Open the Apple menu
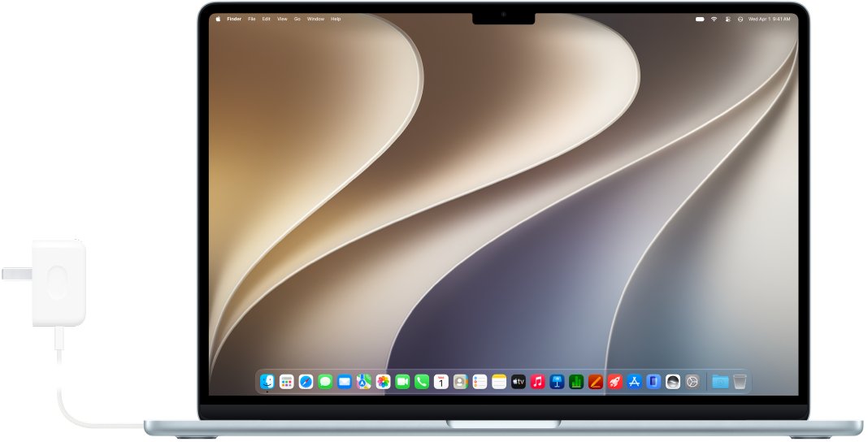Image resolution: width=868 pixels, height=442 pixels. click(x=218, y=19)
